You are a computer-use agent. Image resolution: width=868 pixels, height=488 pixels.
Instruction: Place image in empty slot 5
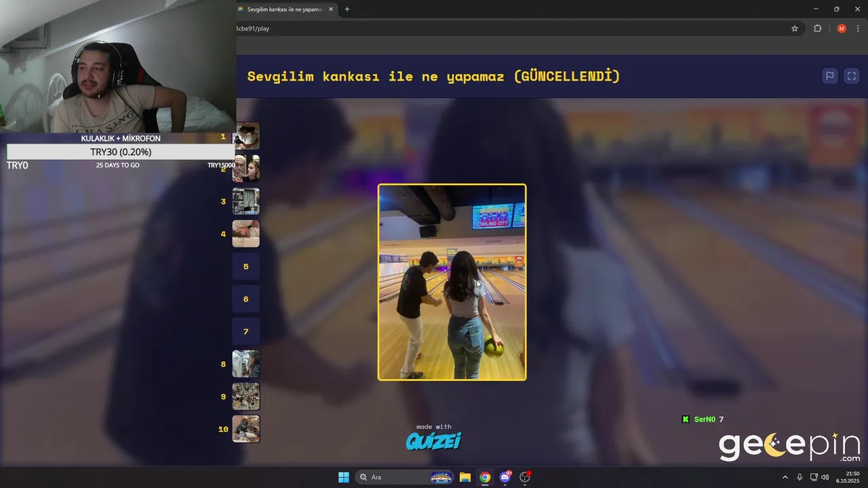click(x=246, y=266)
